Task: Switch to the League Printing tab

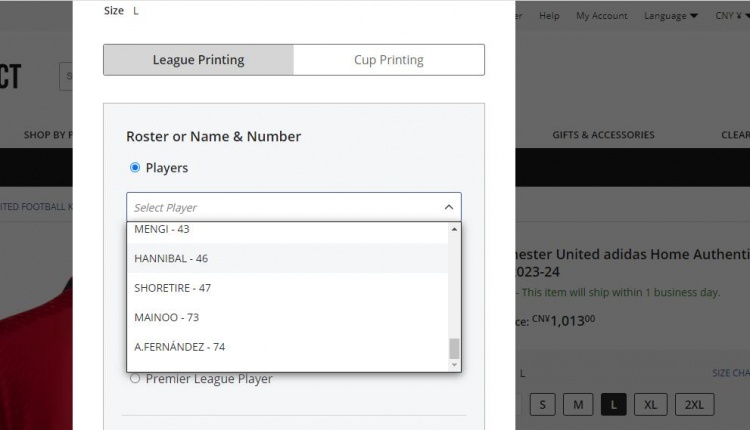Action: [x=199, y=60]
